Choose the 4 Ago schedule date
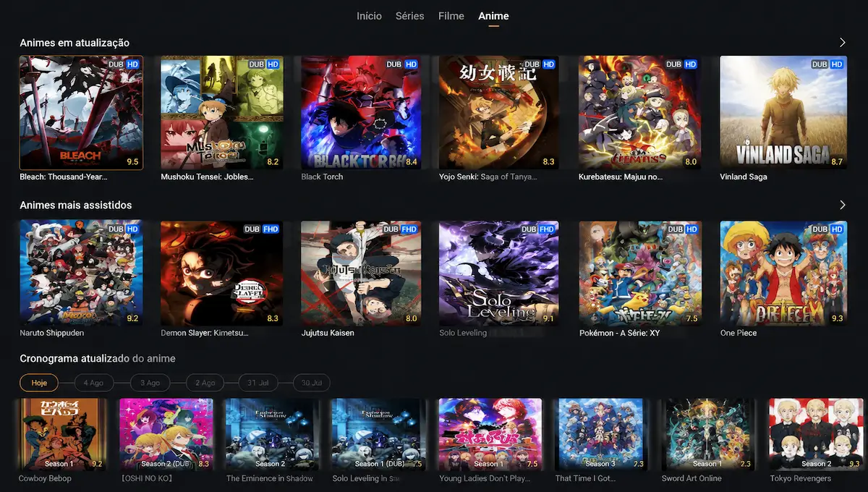The height and width of the screenshot is (492, 868). pos(93,383)
